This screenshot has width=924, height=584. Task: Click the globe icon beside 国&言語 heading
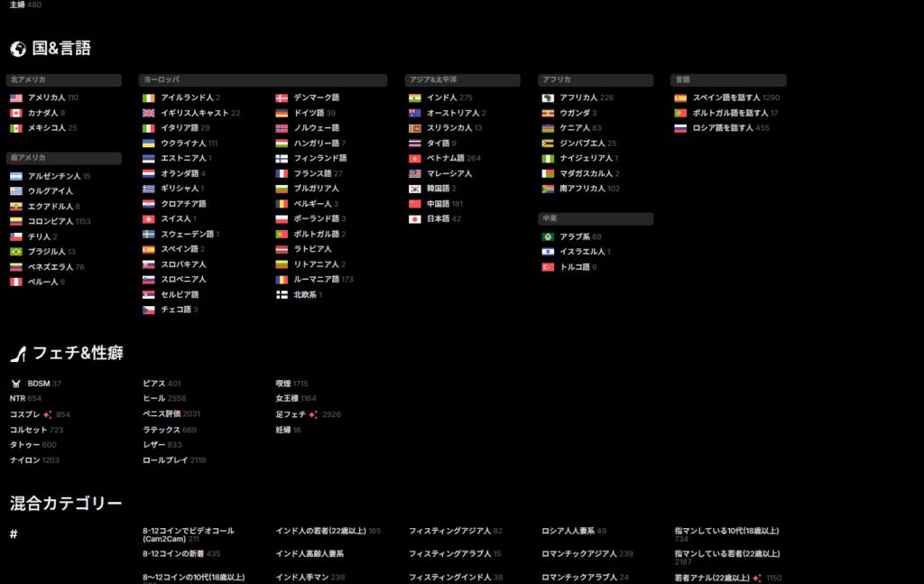pos(17,49)
